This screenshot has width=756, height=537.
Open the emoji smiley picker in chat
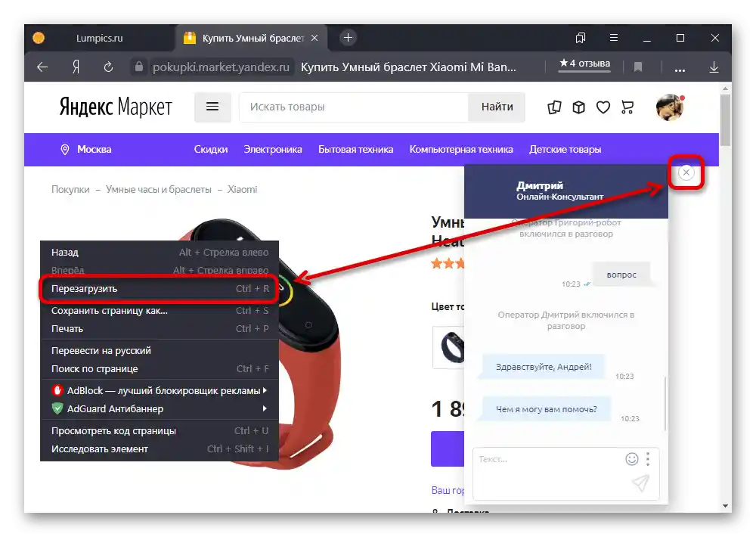point(631,459)
